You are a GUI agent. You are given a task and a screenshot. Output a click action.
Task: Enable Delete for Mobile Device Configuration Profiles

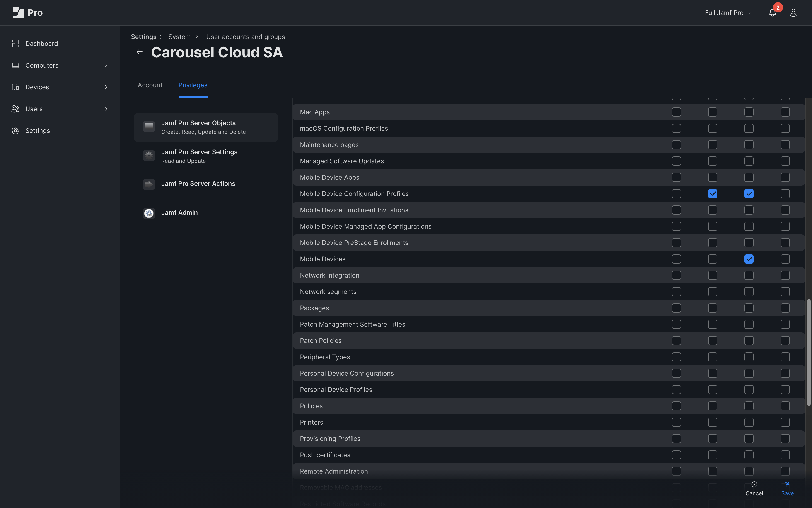785,194
